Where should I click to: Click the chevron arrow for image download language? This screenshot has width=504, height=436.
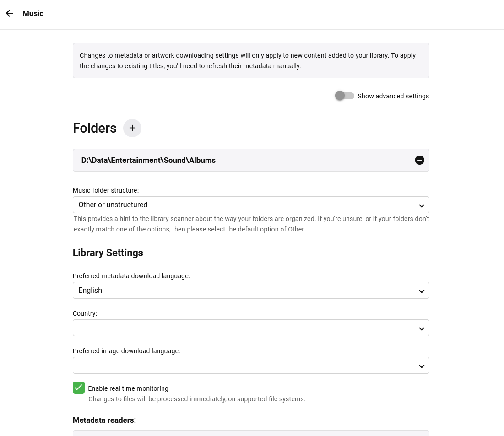point(422,366)
